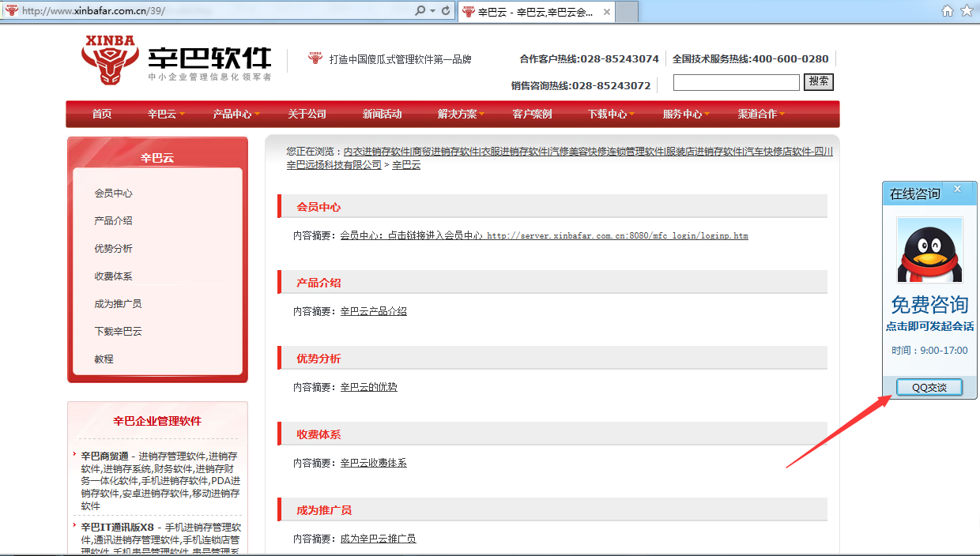
Task: Open 客户案例 in navigation bar
Action: coord(533,114)
